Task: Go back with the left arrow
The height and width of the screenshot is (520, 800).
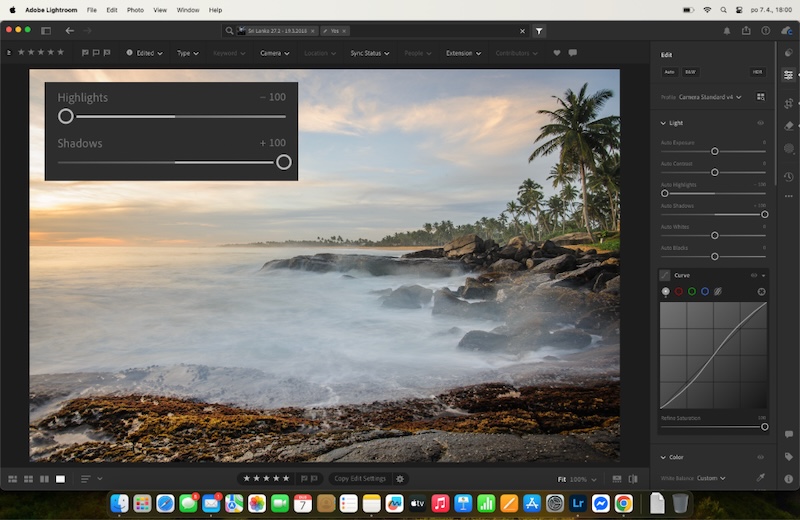Action: (x=69, y=31)
